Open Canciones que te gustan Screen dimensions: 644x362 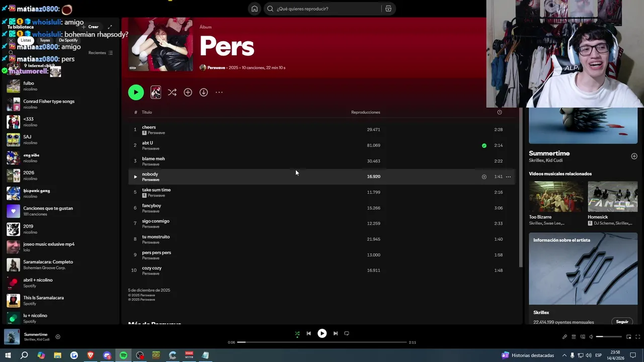coord(60,211)
